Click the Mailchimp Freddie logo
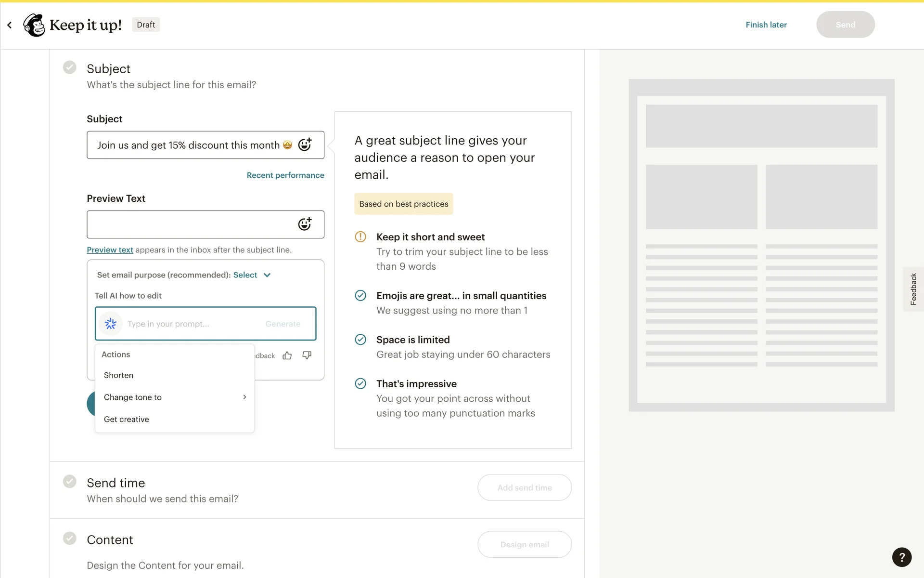The image size is (924, 578). (x=35, y=25)
